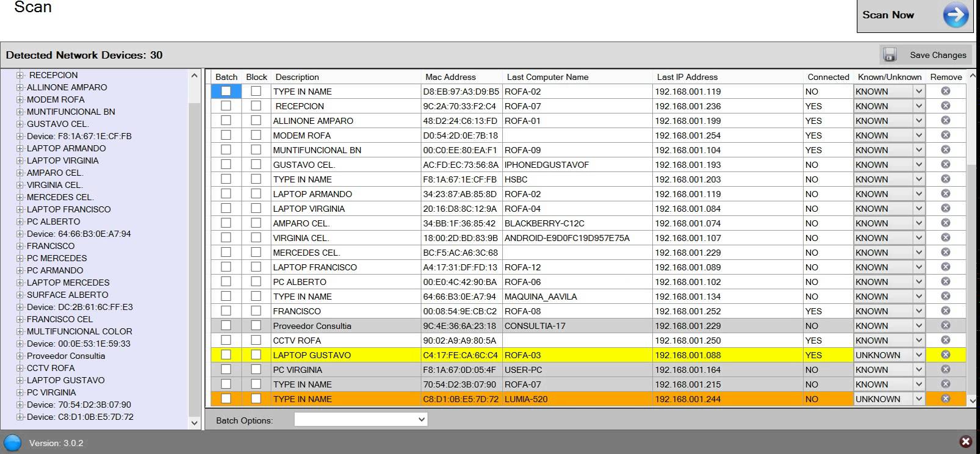Remove the CCTV ROFA device row

point(945,340)
